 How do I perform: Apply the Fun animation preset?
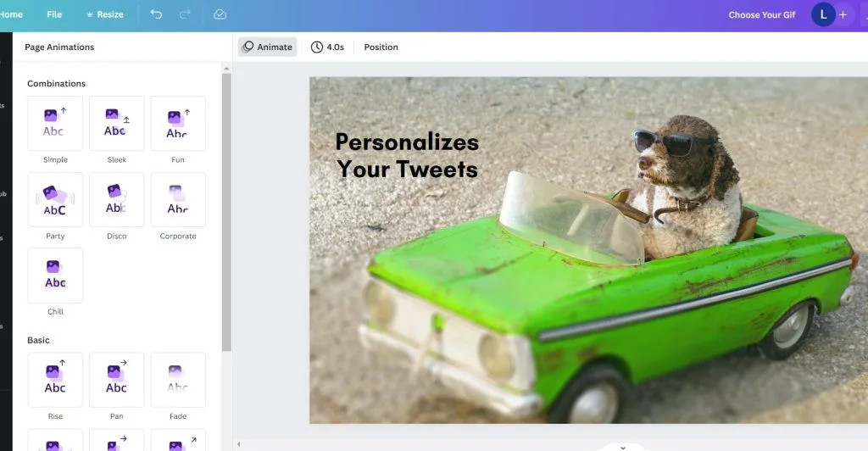(x=178, y=124)
